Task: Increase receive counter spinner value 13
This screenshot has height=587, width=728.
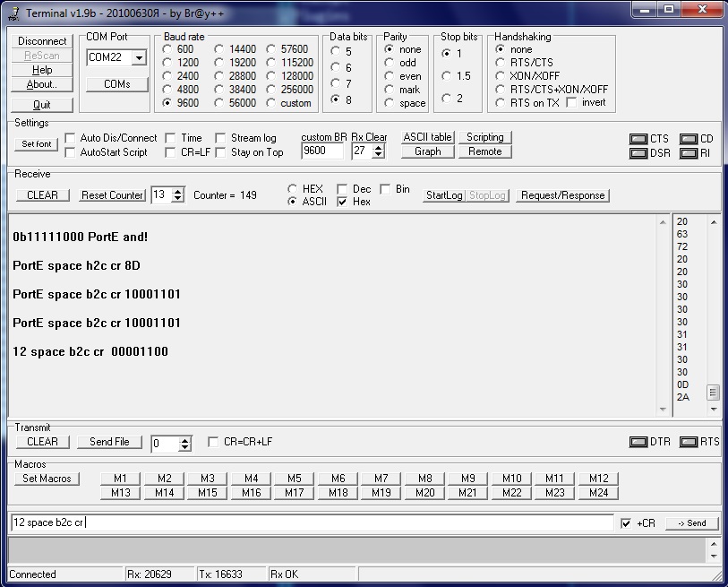Action: click(177, 192)
